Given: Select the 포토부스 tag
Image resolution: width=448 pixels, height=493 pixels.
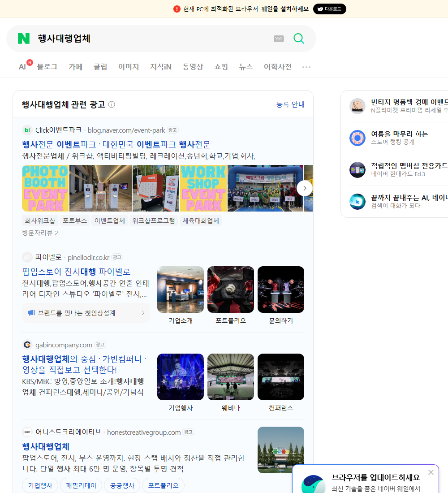Looking at the screenshot, I should (x=75, y=221).
